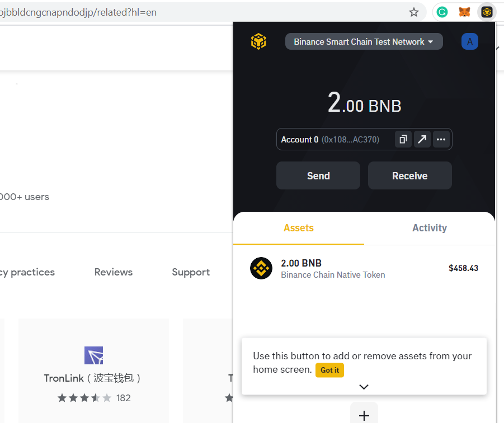Image resolution: width=504 pixels, height=423 pixels.
Task: Open the MetaMask fox extension
Action: pos(464,12)
